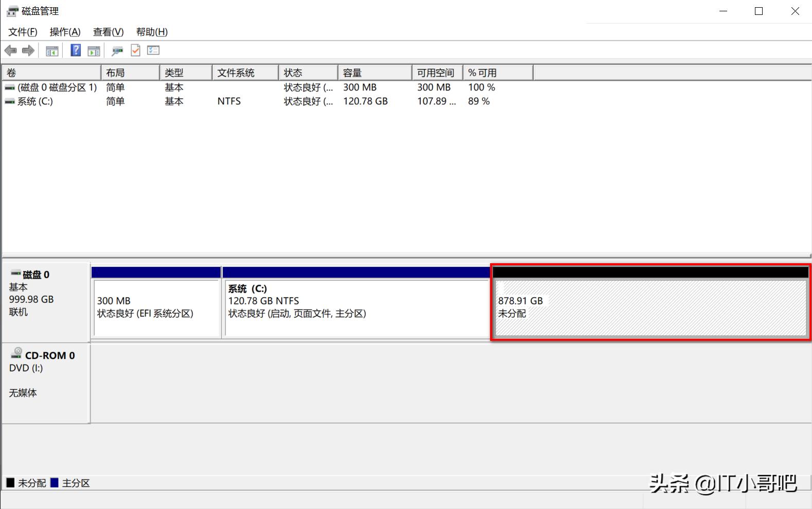Maximize the 磁盘管理 window

[759, 11]
